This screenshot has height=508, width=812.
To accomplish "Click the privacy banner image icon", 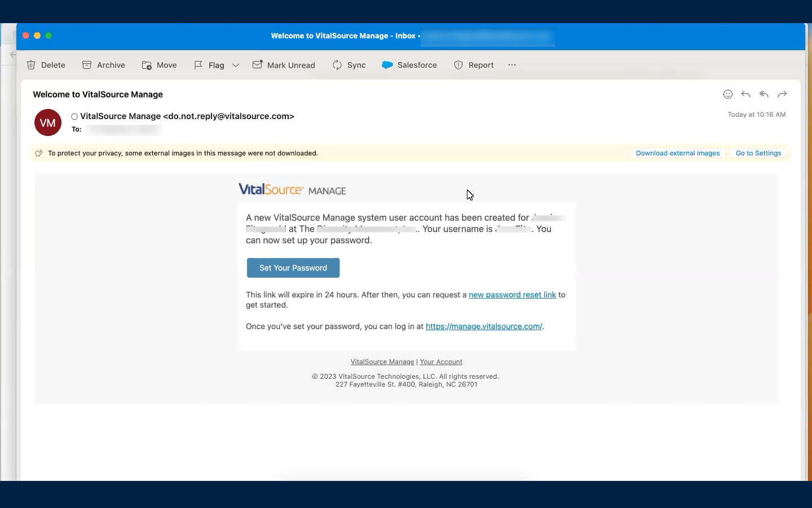I will [39, 153].
